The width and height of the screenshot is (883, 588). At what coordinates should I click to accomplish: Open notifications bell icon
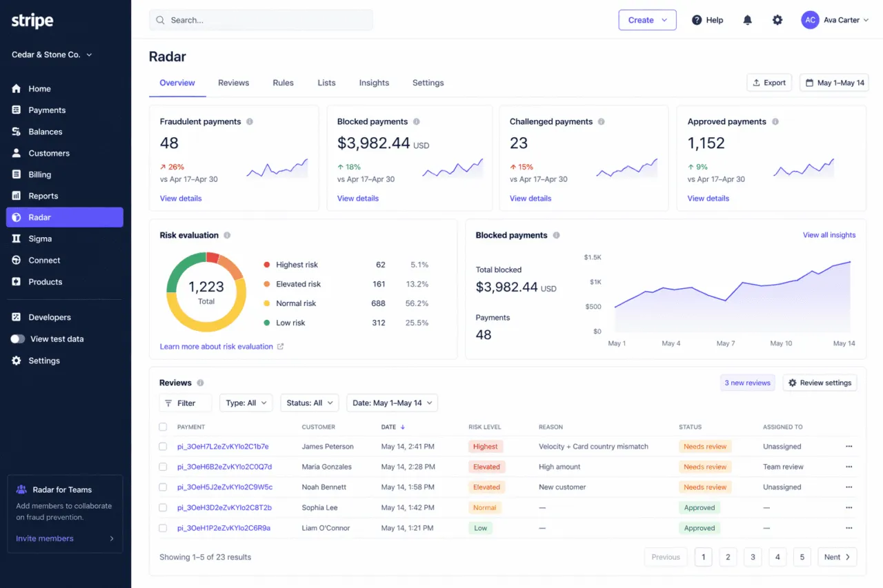click(x=747, y=20)
